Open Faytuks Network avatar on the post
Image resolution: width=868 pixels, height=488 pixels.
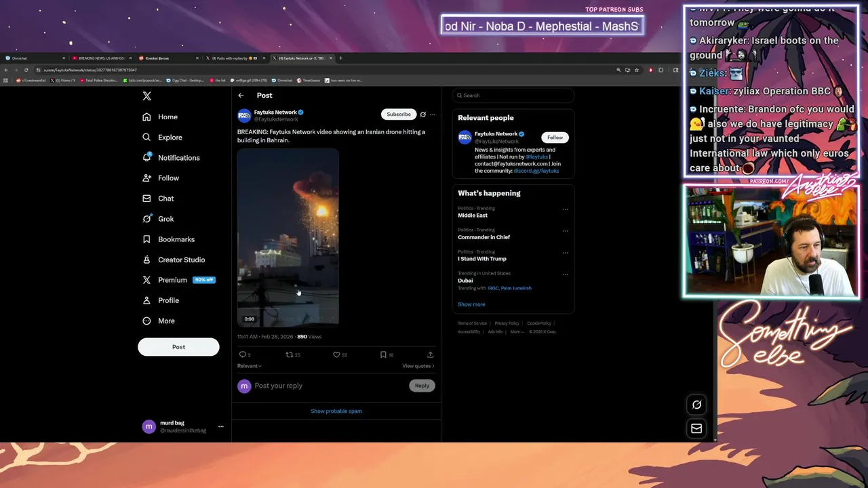(244, 115)
